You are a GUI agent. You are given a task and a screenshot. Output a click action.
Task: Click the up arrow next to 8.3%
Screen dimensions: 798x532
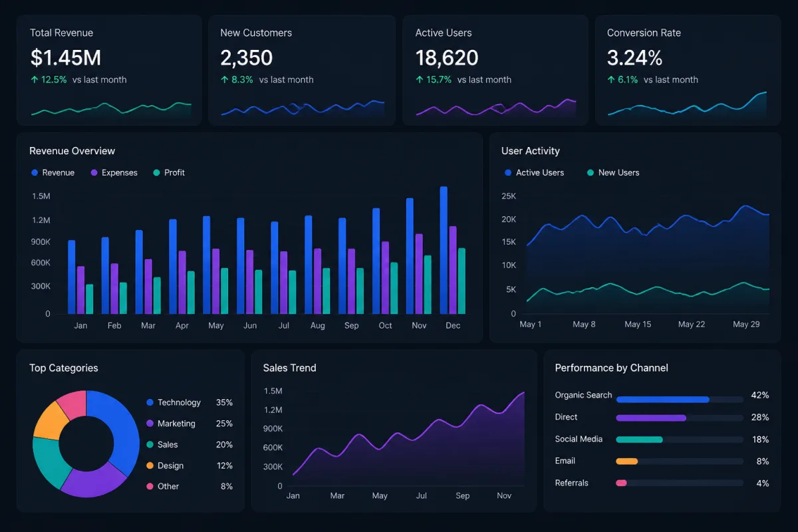click(224, 80)
